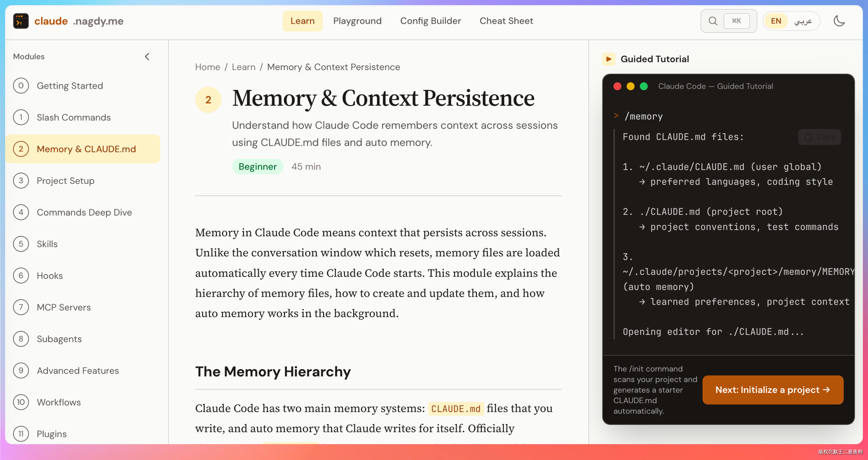Click the green dot in tutorial terminal
The image size is (868, 460).
[643, 87]
